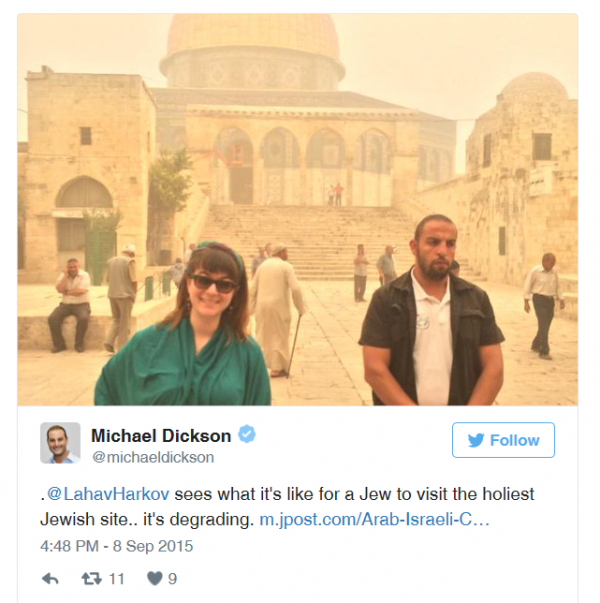The height and width of the screenshot is (603, 600).
Task: Click the man in black shirt in the photo
Action: (432, 311)
